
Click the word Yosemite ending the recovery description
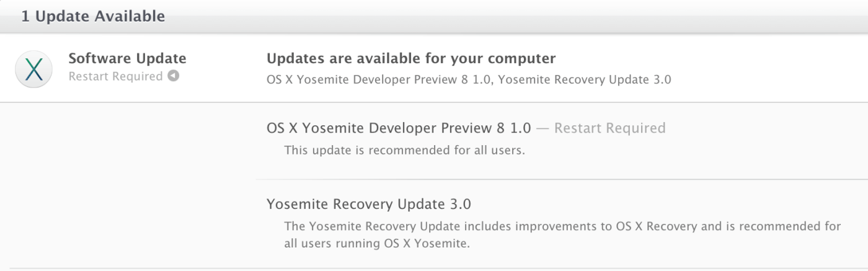click(x=443, y=244)
